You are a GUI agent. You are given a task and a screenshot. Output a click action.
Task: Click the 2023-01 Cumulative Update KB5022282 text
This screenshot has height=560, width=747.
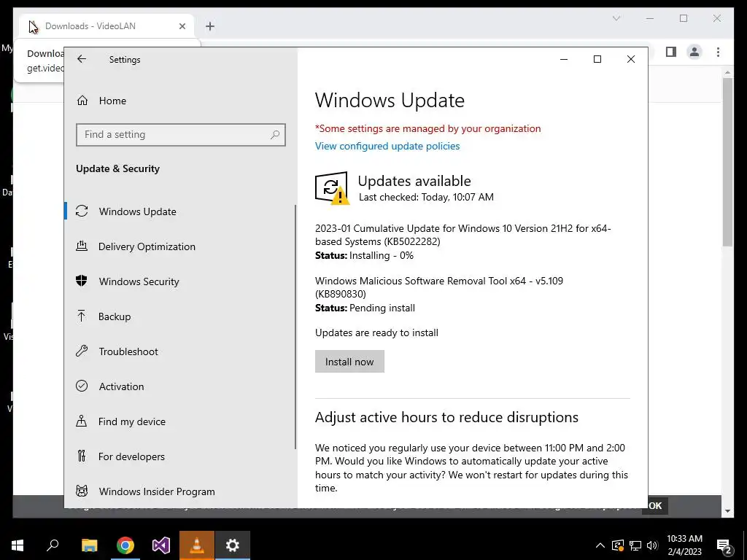463,236
